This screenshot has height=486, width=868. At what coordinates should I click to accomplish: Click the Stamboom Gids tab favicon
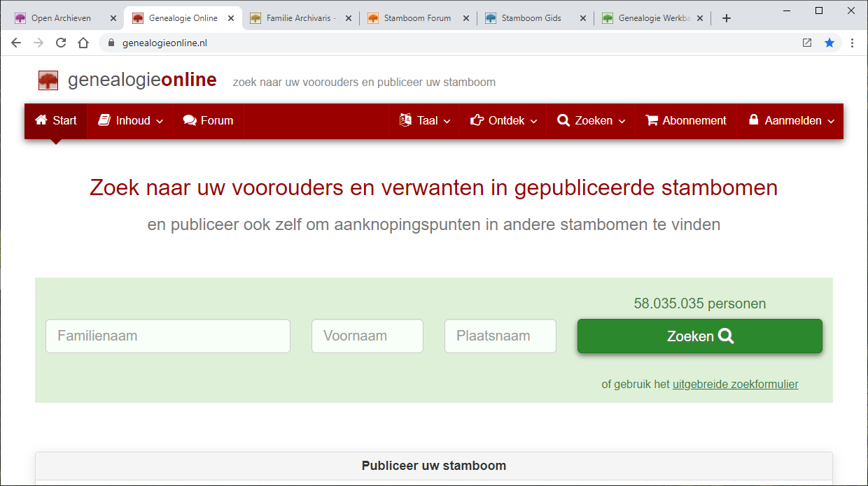coord(491,18)
